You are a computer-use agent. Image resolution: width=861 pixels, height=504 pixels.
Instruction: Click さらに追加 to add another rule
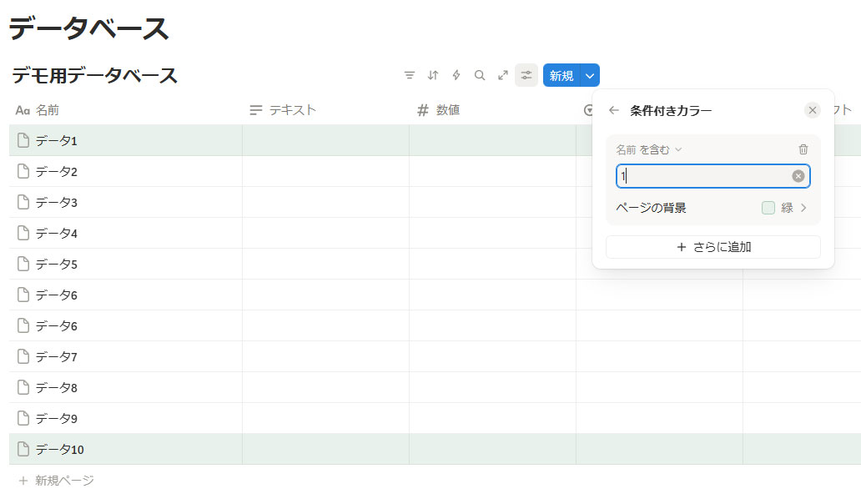click(713, 247)
